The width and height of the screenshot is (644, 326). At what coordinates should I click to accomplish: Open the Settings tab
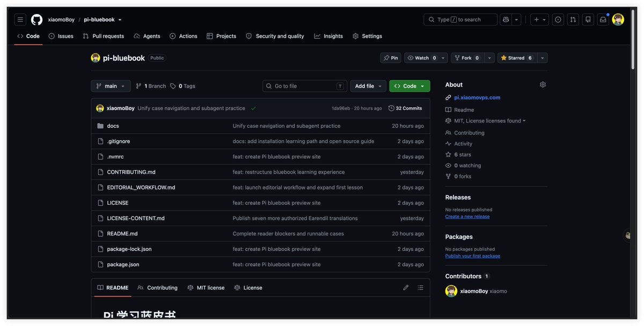coord(367,36)
